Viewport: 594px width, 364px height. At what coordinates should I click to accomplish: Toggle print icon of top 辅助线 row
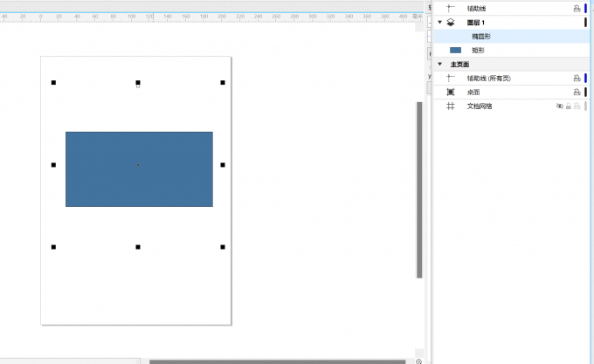tap(577, 7)
